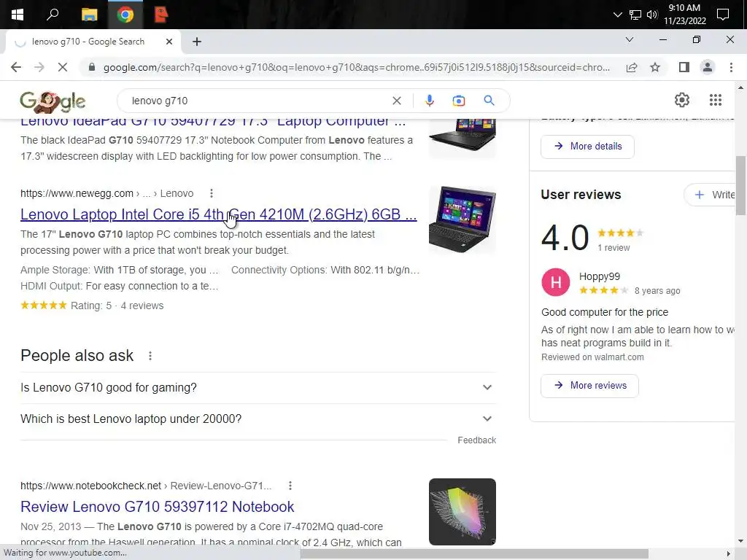This screenshot has width=747, height=560.
Task: Go forward in browser history
Action: tap(39, 67)
